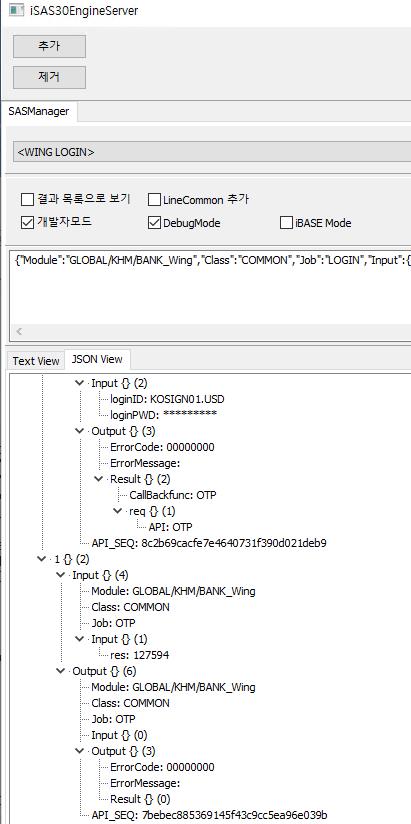Collapse the Output {} (3) node above Result {} (2)
The width and height of the screenshot is (411, 824).
click(x=79, y=431)
